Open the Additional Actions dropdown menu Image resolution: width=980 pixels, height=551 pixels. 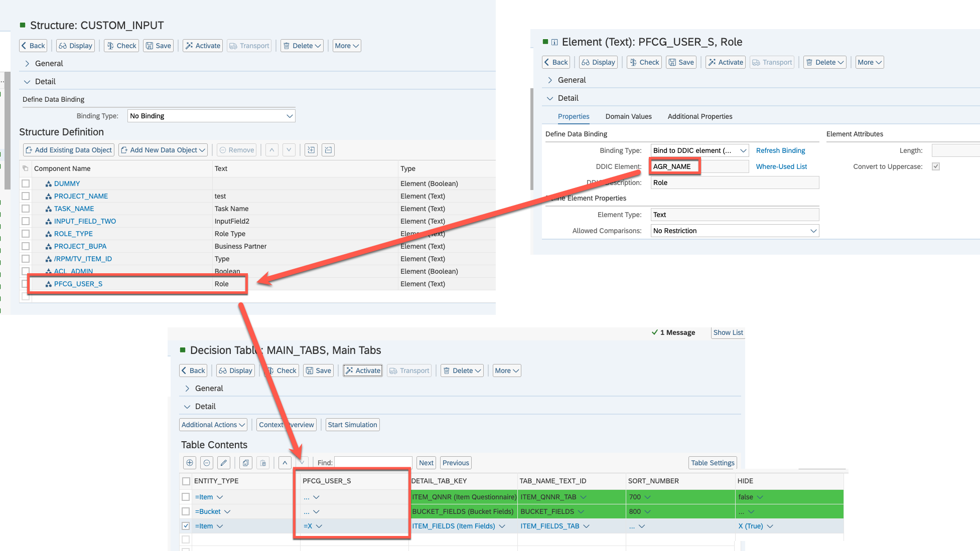(x=213, y=425)
